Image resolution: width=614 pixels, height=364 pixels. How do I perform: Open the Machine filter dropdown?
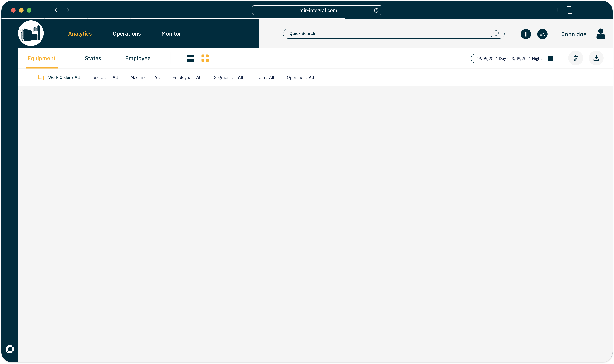point(145,77)
